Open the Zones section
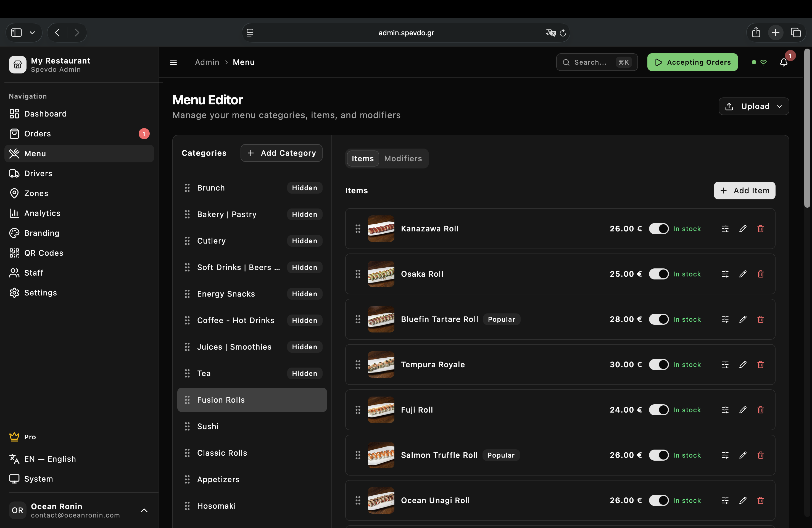812x528 pixels. click(36, 193)
